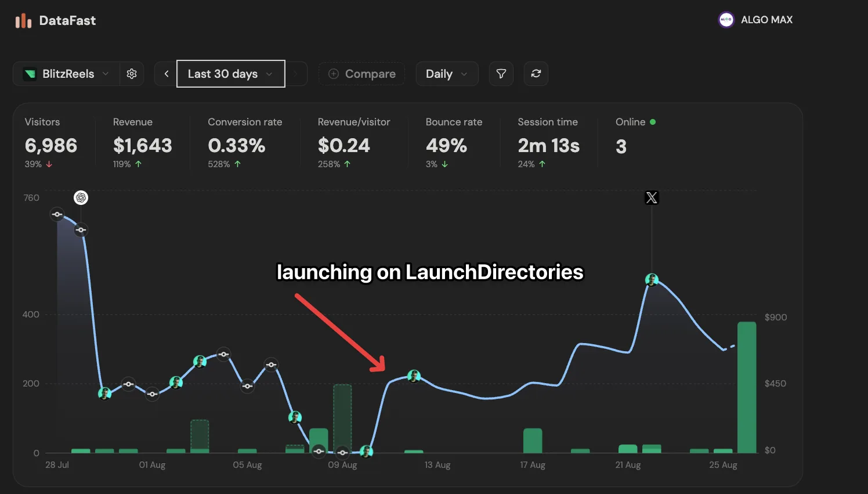This screenshot has height=494, width=868.
Task: Click the Compare button
Action: (x=361, y=74)
